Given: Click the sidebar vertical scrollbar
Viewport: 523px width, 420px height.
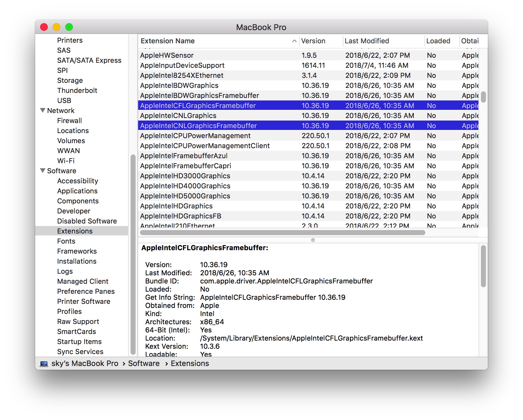Looking at the screenshot, I should pyautogui.click(x=133, y=254).
